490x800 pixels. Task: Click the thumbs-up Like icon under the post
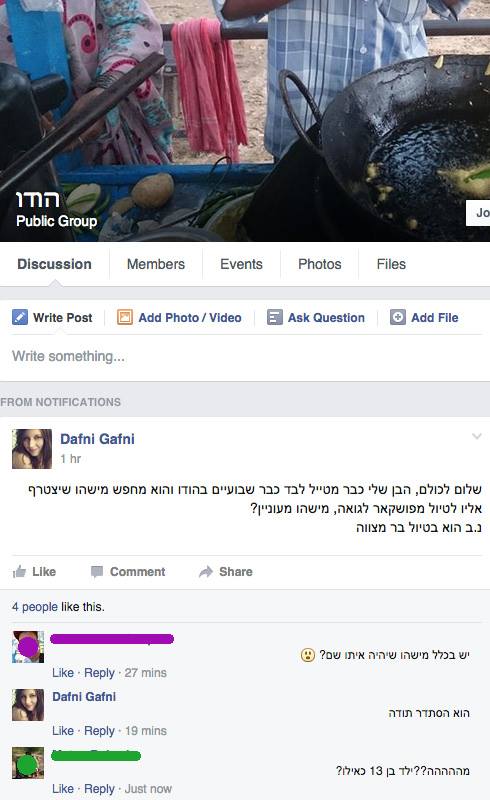[19, 571]
